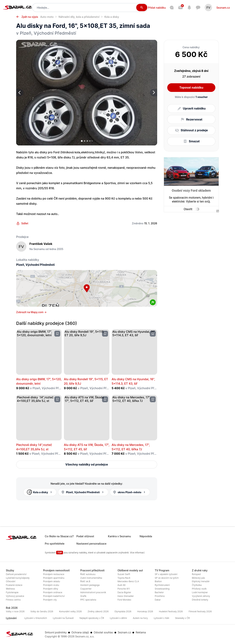
Task: Select the first photo carousel dot
Action: tap(82, 141)
